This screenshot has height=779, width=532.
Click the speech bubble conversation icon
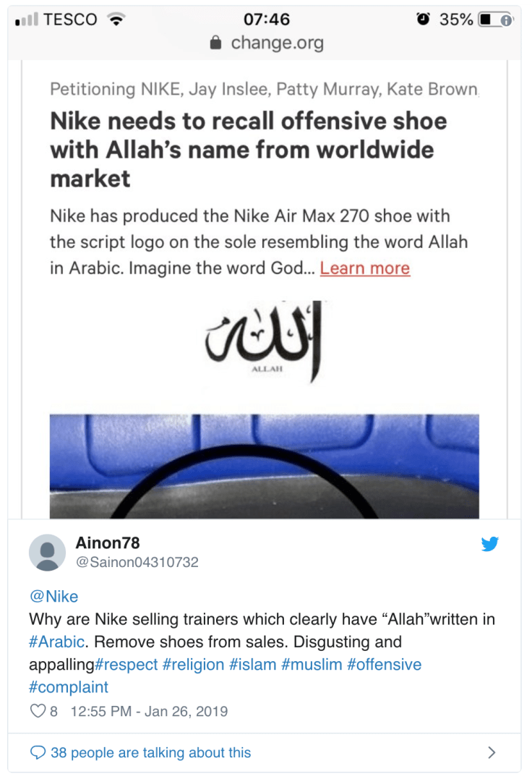click(x=37, y=752)
